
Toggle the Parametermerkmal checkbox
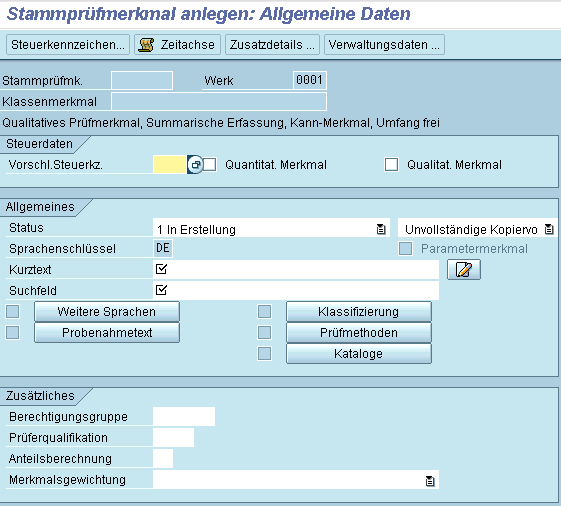click(x=405, y=248)
